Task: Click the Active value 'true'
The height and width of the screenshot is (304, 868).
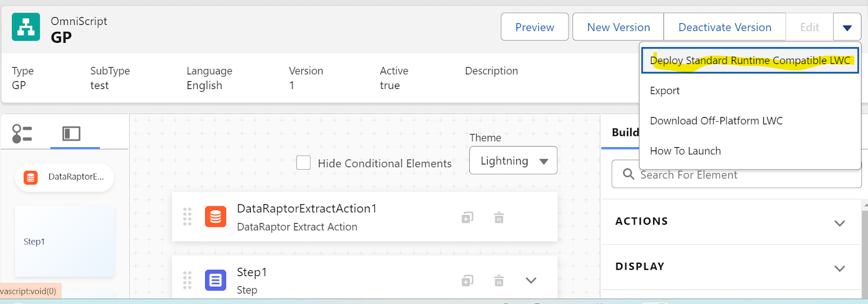Action: point(390,85)
